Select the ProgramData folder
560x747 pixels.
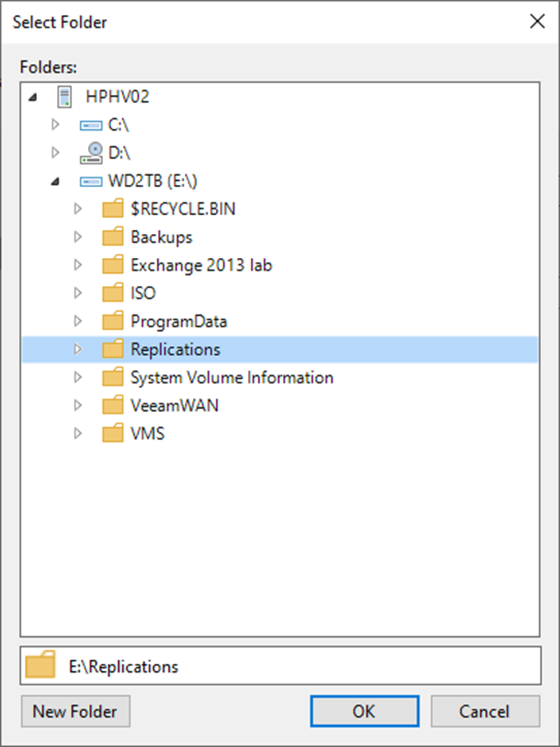tap(179, 321)
